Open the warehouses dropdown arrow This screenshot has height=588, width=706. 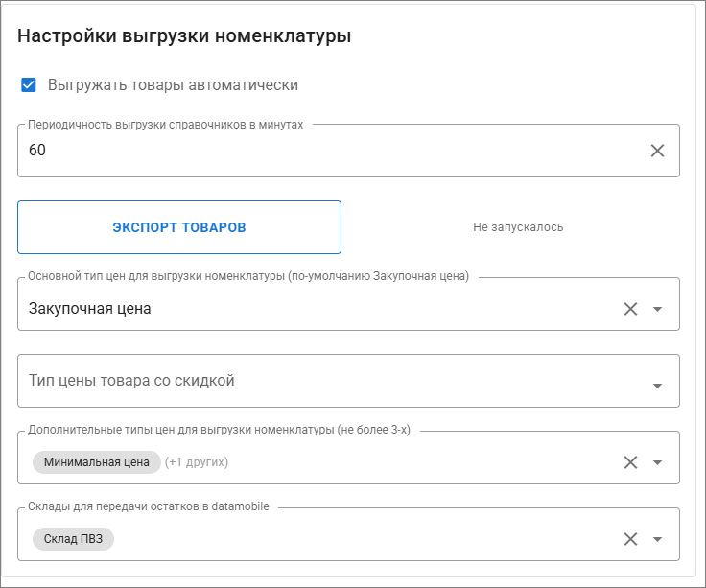click(657, 539)
